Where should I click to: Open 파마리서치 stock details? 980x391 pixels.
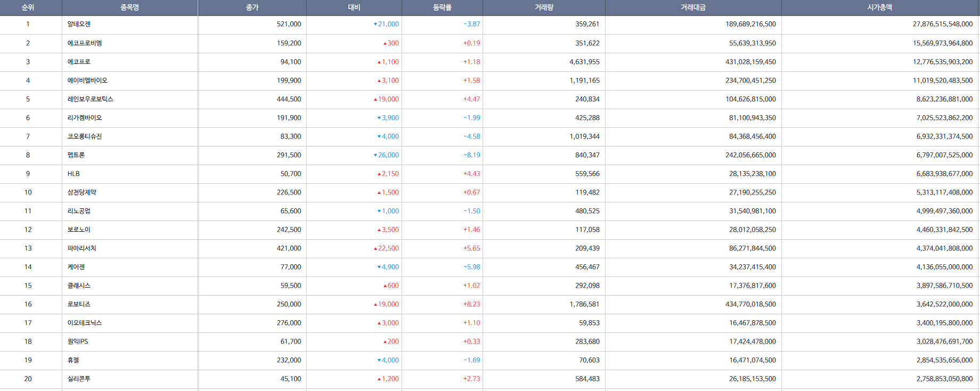tap(81, 248)
